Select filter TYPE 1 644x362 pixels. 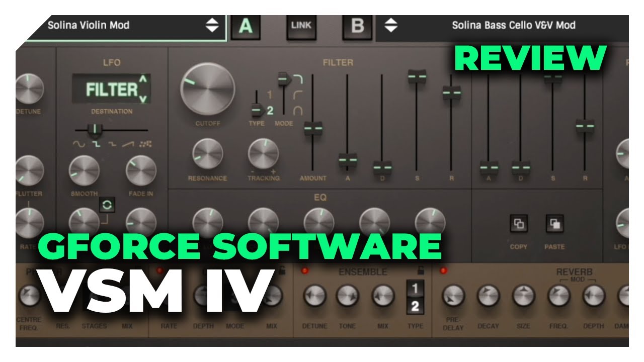point(270,95)
